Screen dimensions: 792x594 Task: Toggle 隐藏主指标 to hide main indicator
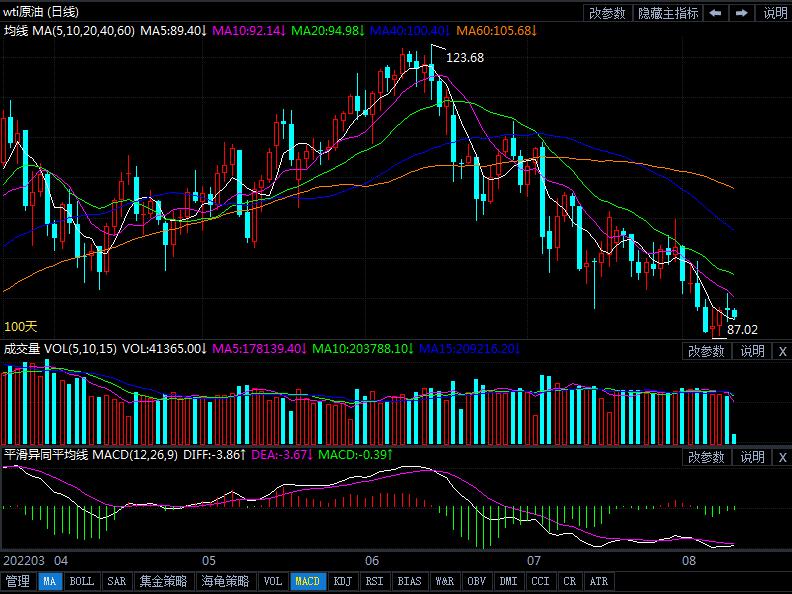[x=668, y=13]
